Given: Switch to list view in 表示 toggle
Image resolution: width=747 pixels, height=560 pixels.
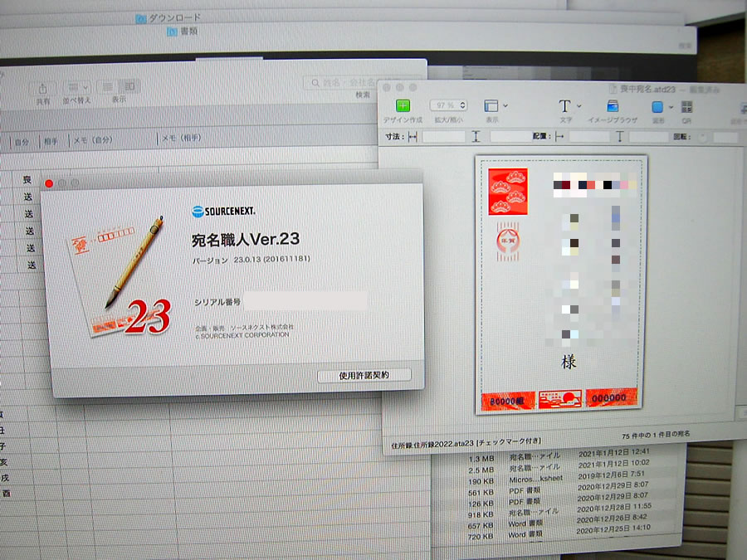Looking at the screenshot, I should (x=108, y=86).
